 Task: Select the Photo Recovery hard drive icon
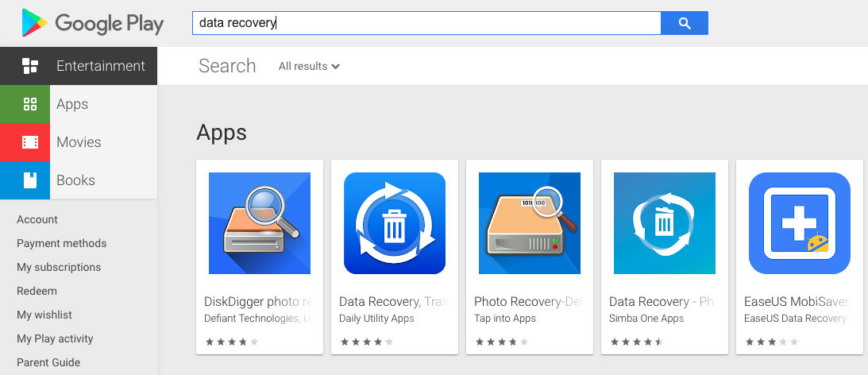[530, 223]
